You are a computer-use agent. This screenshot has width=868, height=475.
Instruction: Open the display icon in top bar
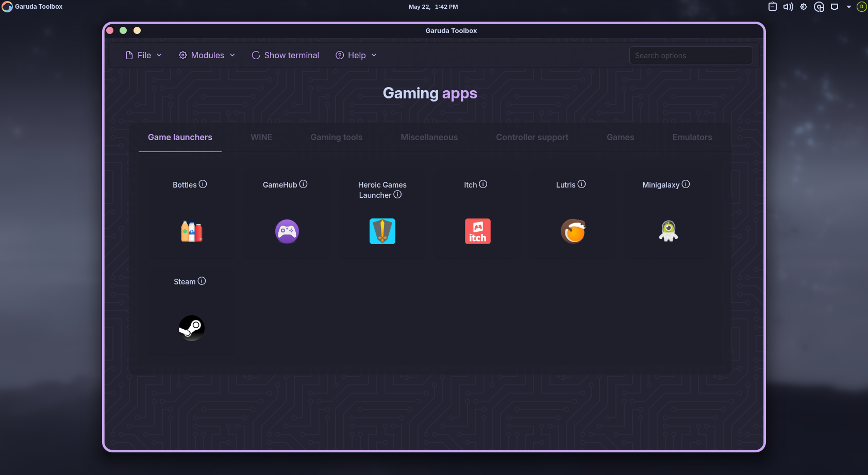coord(834,7)
